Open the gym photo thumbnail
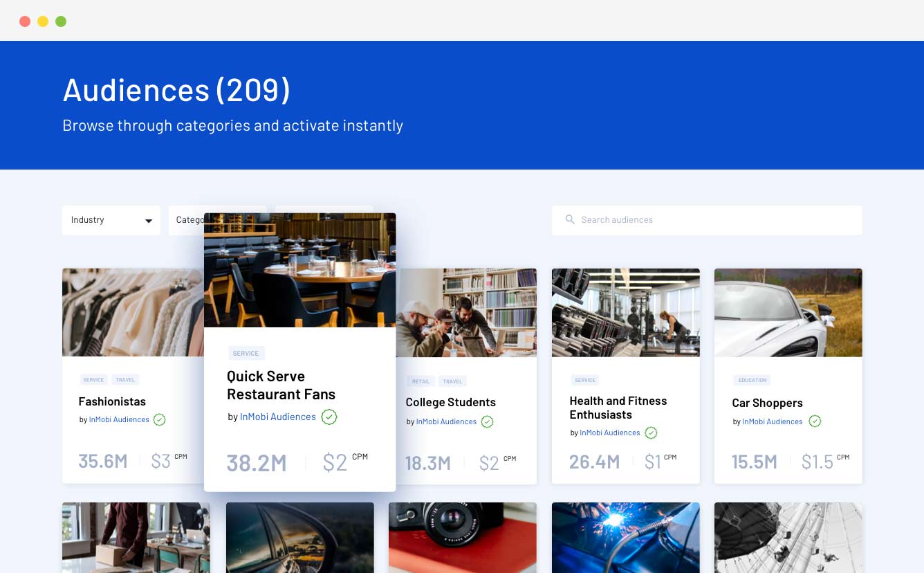The height and width of the screenshot is (573, 924). pyautogui.click(x=625, y=313)
